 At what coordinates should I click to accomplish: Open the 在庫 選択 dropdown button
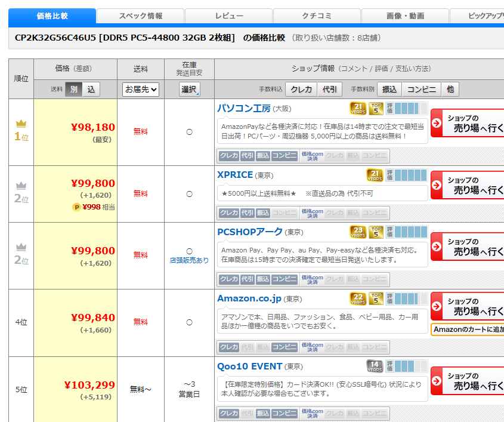tap(189, 90)
